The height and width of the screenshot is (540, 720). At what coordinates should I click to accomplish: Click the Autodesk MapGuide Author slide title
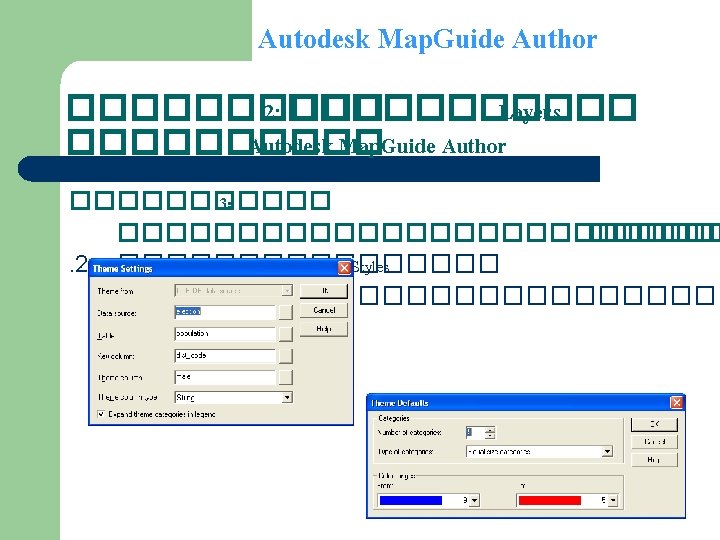(x=428, y=39)
